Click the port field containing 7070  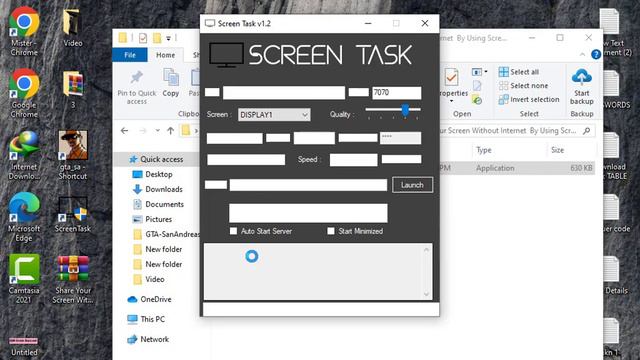pos(397,93)
